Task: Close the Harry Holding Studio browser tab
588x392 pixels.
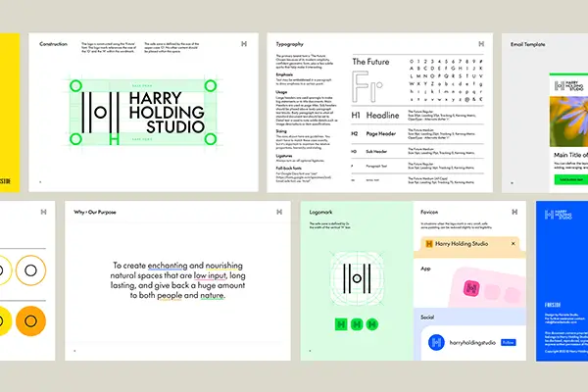Action: click(513, 244)
